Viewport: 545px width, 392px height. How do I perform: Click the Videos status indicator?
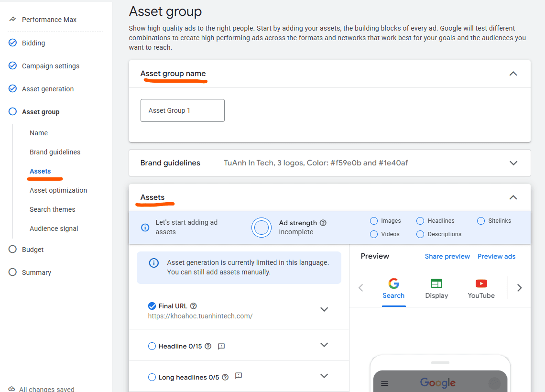pyautogui.click(x=373, y=234)
